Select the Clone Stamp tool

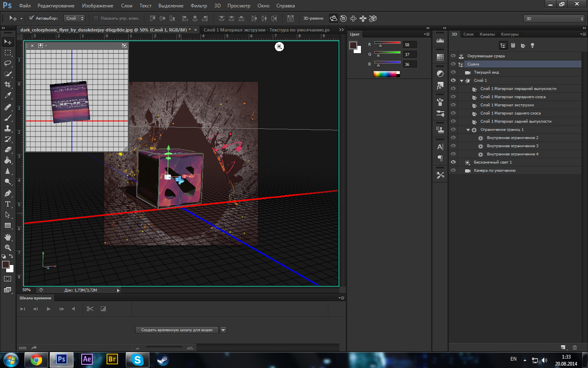pos(8,128)
